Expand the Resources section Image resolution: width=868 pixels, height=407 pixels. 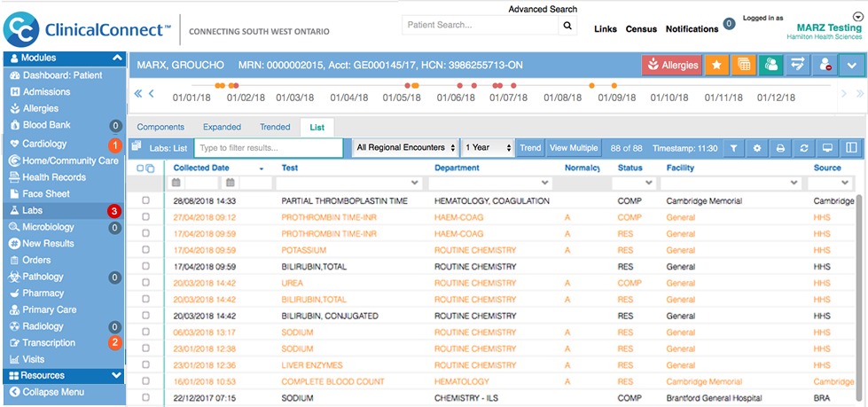[x=116, y=375]
